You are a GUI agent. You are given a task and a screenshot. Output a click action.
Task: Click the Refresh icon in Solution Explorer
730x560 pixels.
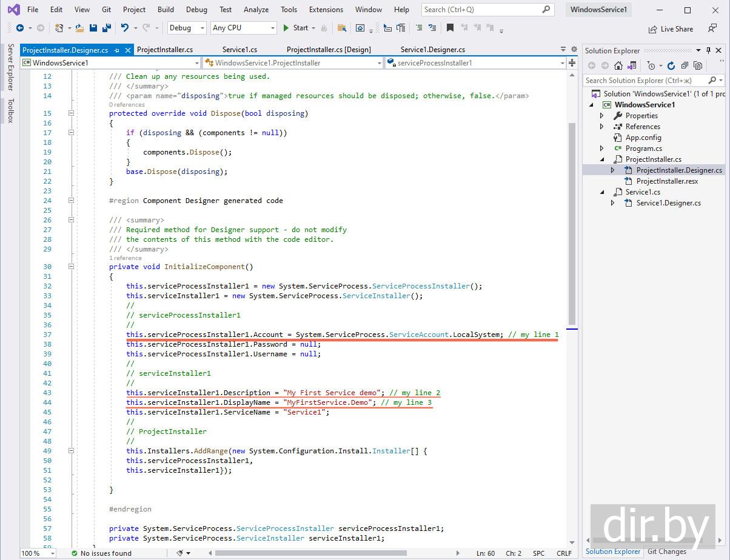coord(671,65)
